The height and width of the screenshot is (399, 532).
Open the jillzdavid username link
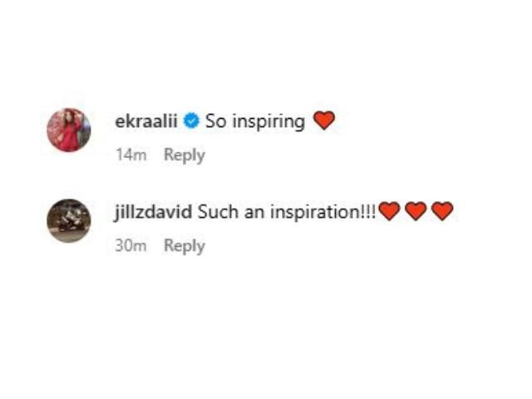point(153,213)
